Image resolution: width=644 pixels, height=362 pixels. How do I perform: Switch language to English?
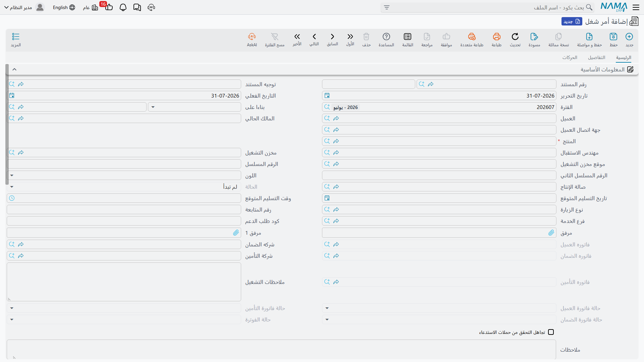64,7
